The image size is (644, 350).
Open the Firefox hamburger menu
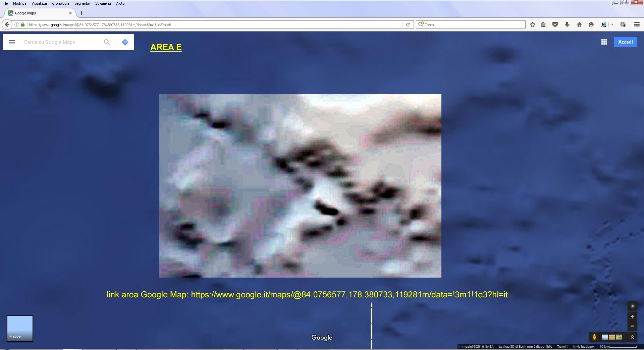point(637,24)
